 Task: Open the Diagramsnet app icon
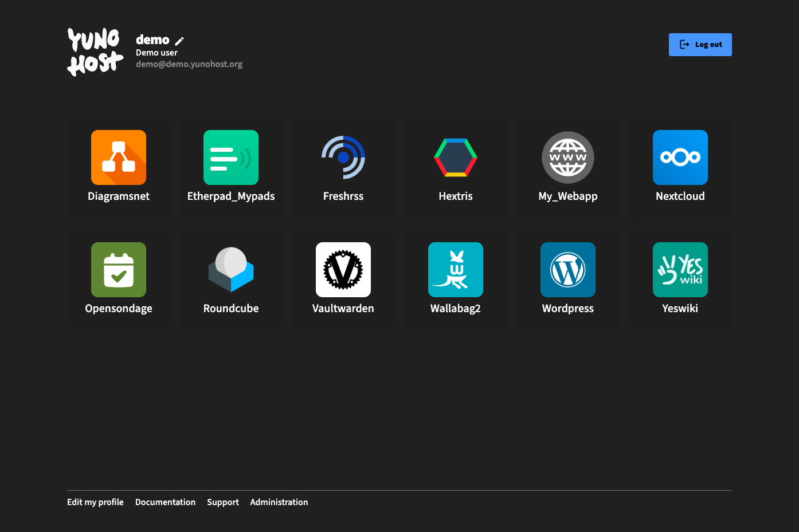(119, 157)
